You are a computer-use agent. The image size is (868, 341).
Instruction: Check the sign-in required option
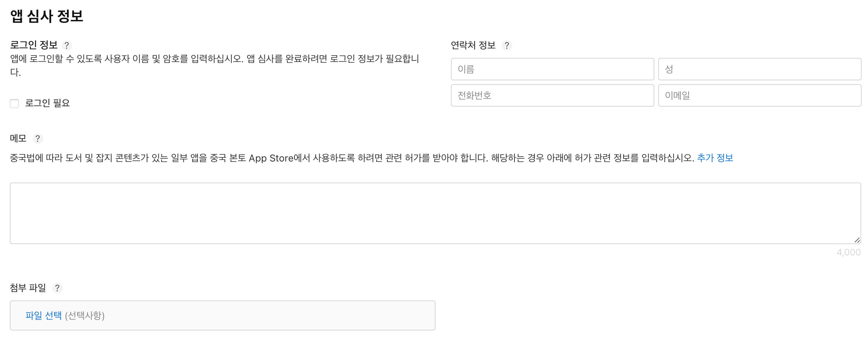tap(14, 103)
